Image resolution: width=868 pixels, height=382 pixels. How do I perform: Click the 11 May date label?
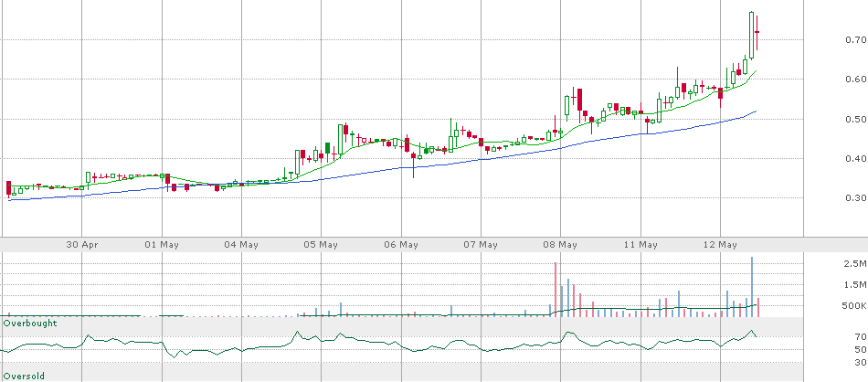[640, 244]
